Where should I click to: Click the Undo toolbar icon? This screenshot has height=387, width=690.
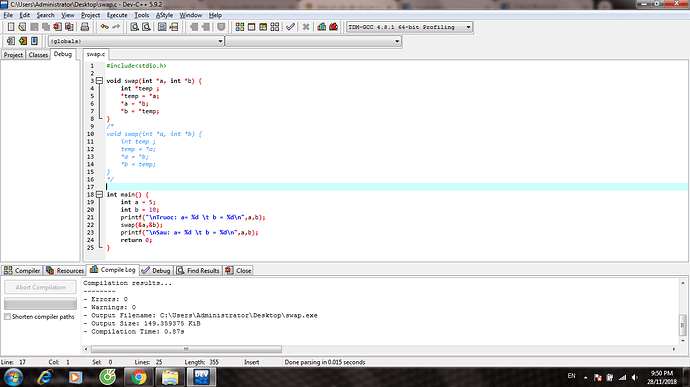(104, 27)
